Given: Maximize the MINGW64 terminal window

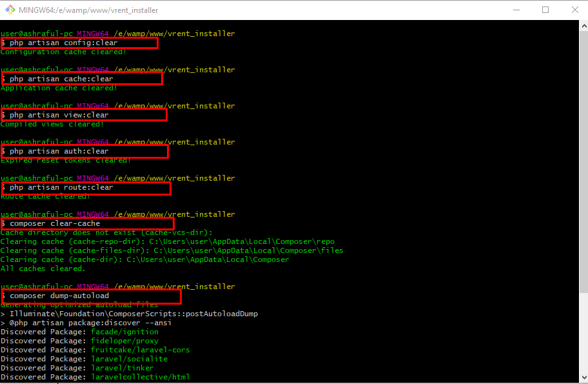Looking at the screenshot, I should point(545,10).
